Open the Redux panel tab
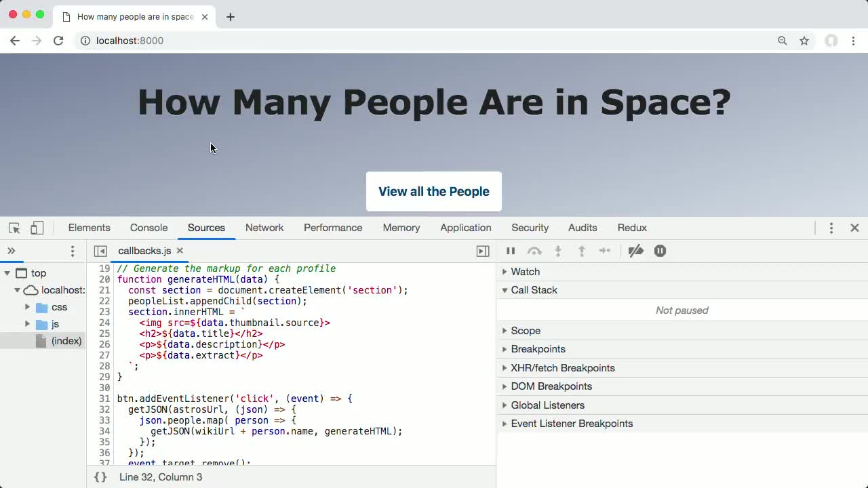This screenshot has width=868, height=488. (632, 228)
